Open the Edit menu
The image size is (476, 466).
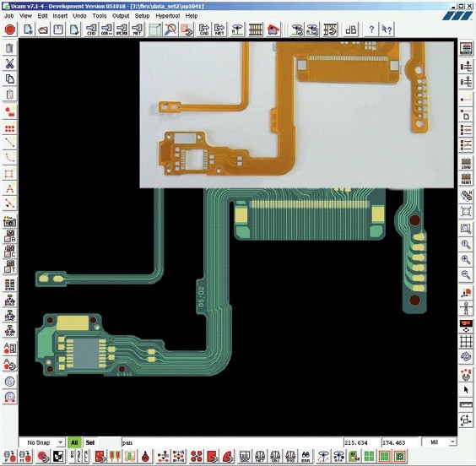[x=42, y=16]
